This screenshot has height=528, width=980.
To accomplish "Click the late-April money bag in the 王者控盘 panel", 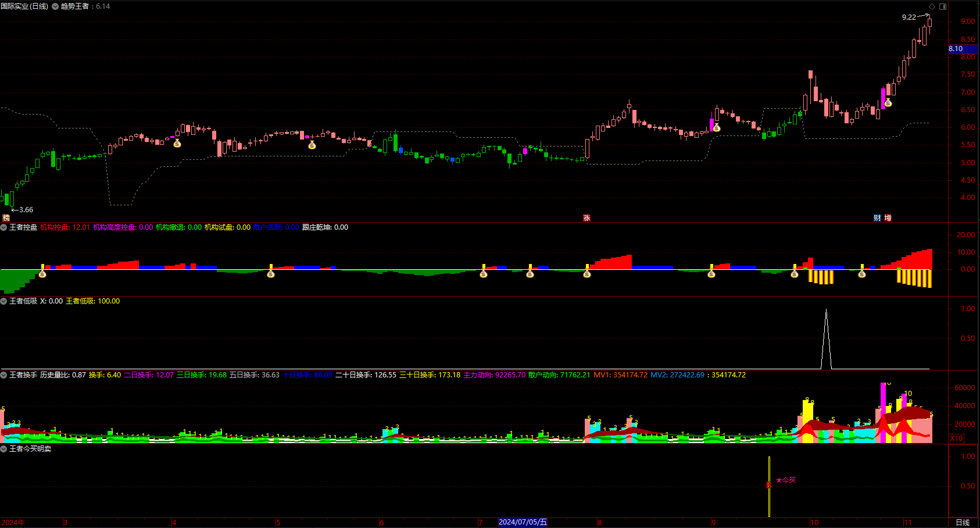I will point(270,273).
